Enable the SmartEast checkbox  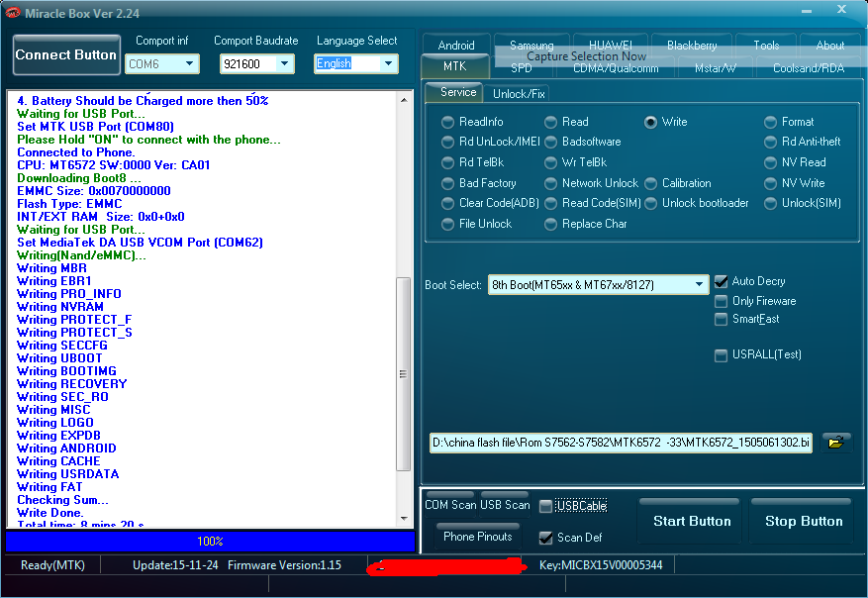click(721, 320)
